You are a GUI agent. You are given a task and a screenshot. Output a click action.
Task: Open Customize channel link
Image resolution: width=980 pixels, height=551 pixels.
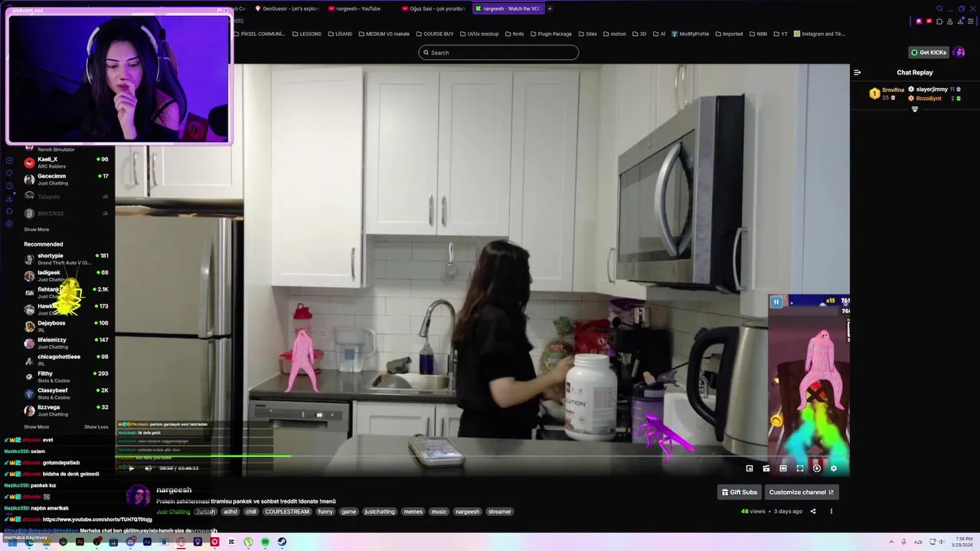pyautogui.click(x=801, y=492)
